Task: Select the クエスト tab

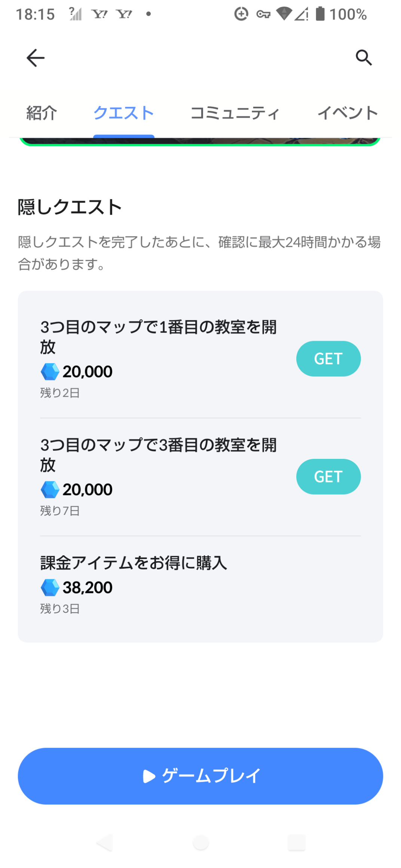Action: coord(124,113)
